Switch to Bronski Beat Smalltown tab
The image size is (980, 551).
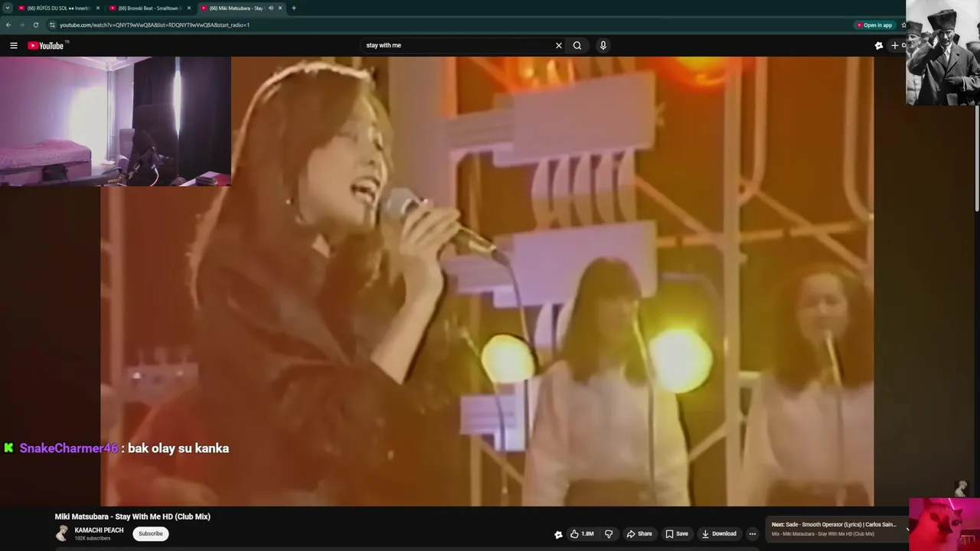point(149,8)
